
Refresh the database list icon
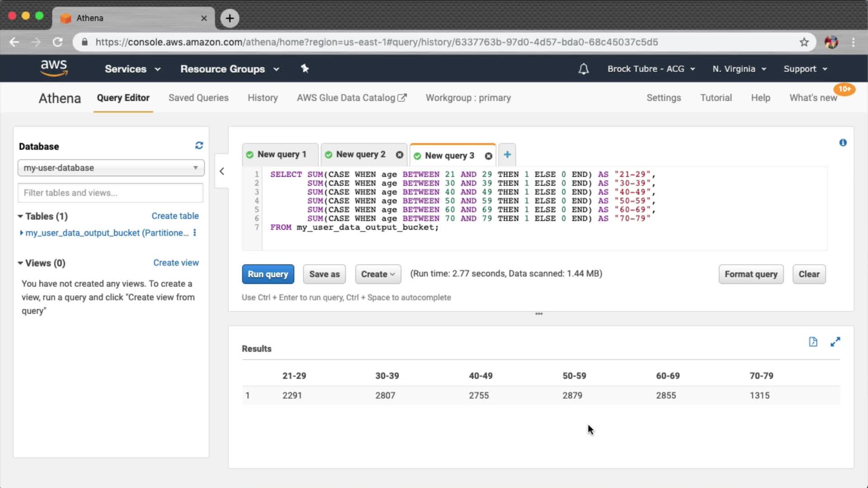pyautogui.click(x=199, y=145)
